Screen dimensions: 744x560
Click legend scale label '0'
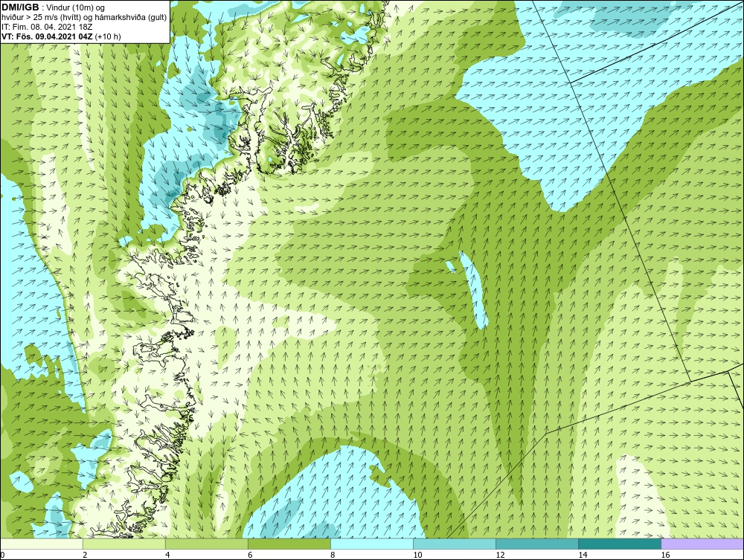click(2, 555)
